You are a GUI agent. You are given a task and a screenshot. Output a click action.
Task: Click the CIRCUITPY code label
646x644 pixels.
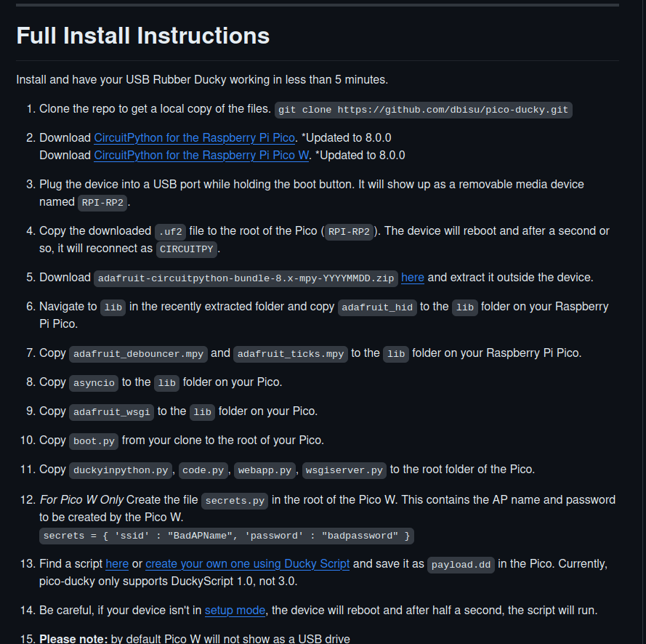[187, 249]
